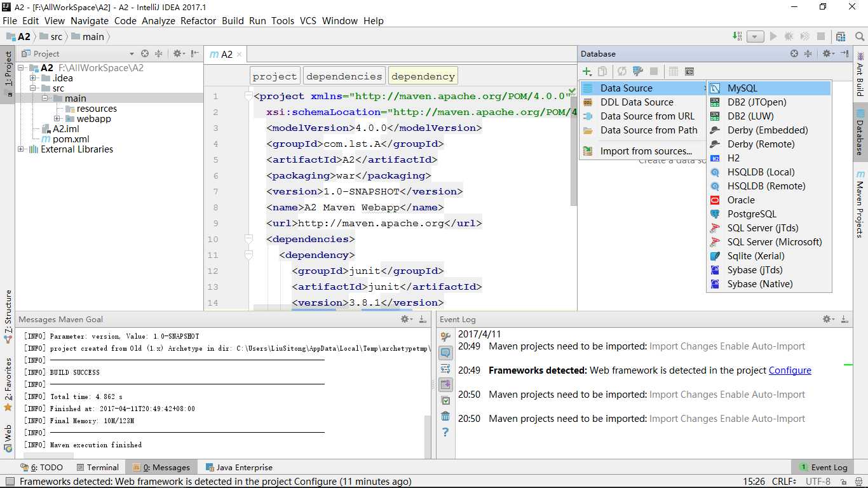Open Data Source Properties icon in Database toolbar

pos(638,72)
